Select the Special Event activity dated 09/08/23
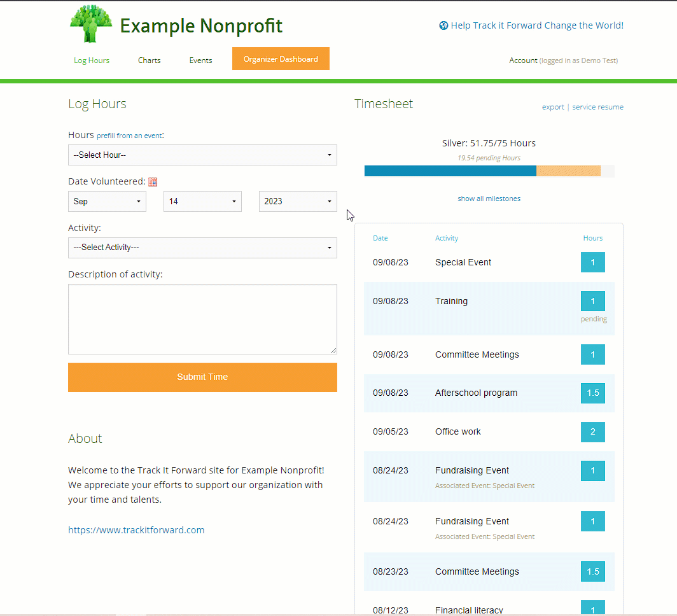 click(463, 262)
